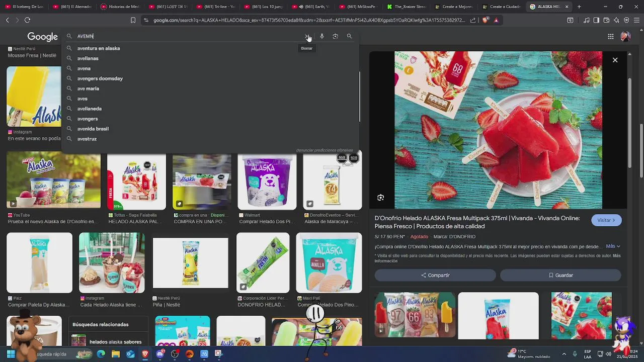Open Maxi Pali Alaska vainilla tub thumbnail
Viewport: 644px width, 362px height.
(329, 262)
